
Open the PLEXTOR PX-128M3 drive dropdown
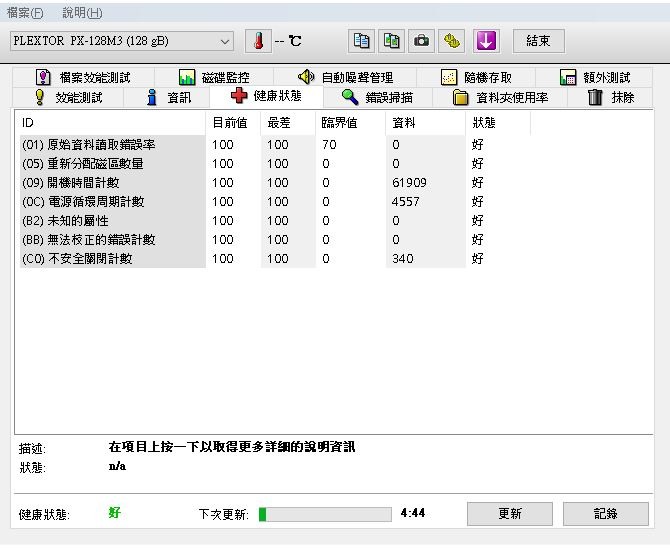point(122,41)
